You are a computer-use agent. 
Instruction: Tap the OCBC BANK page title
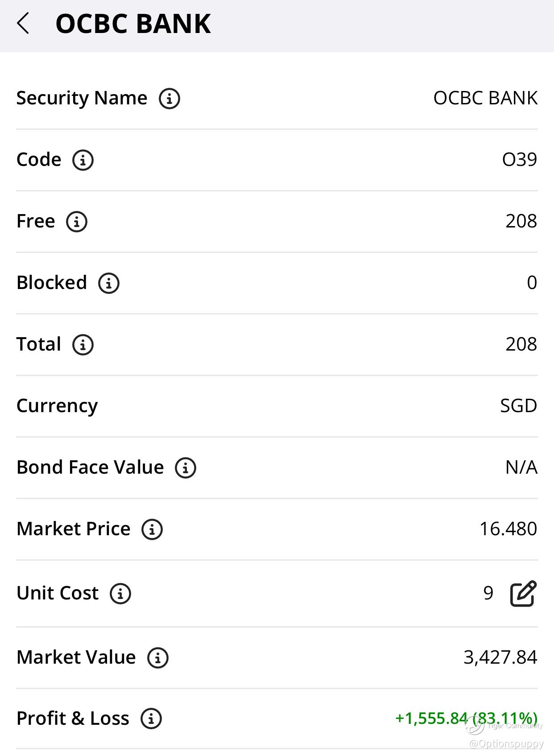click(133, 24)
